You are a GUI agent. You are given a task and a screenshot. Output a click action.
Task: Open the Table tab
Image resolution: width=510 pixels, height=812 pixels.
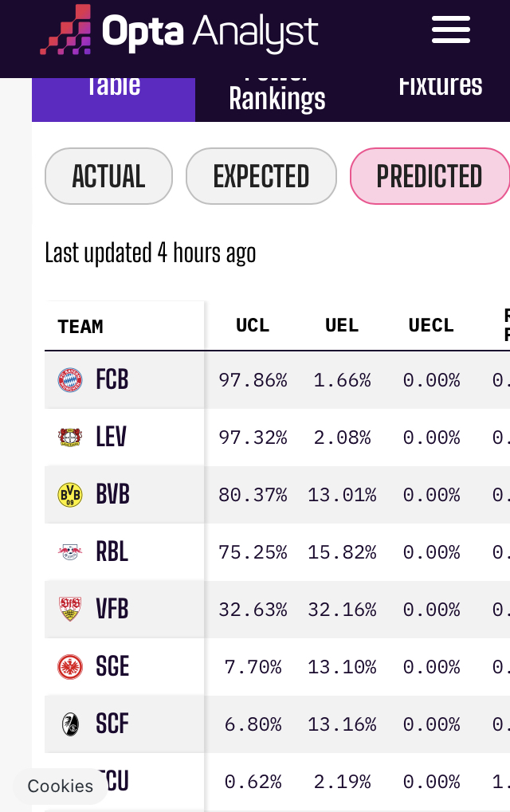tap(113, 86)
